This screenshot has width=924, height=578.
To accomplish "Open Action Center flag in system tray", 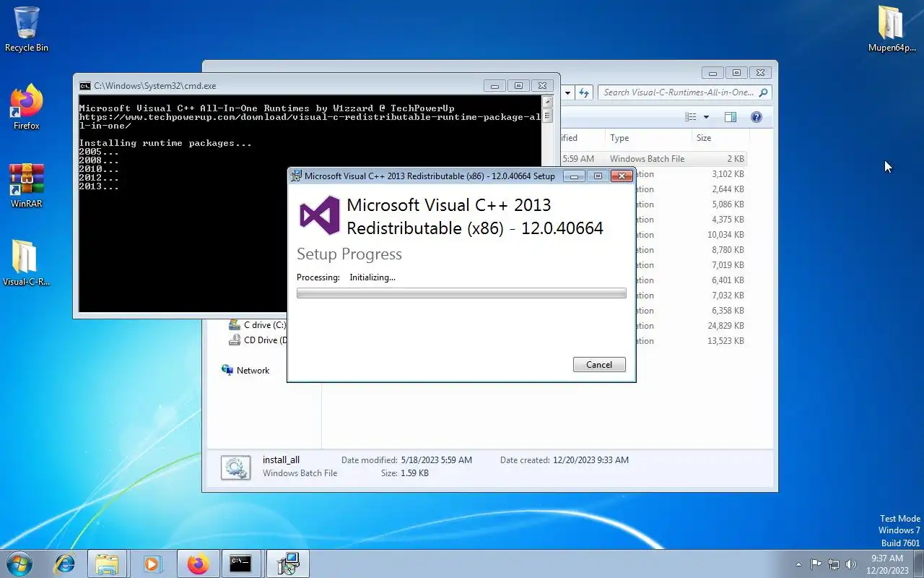I will point(816,564).
